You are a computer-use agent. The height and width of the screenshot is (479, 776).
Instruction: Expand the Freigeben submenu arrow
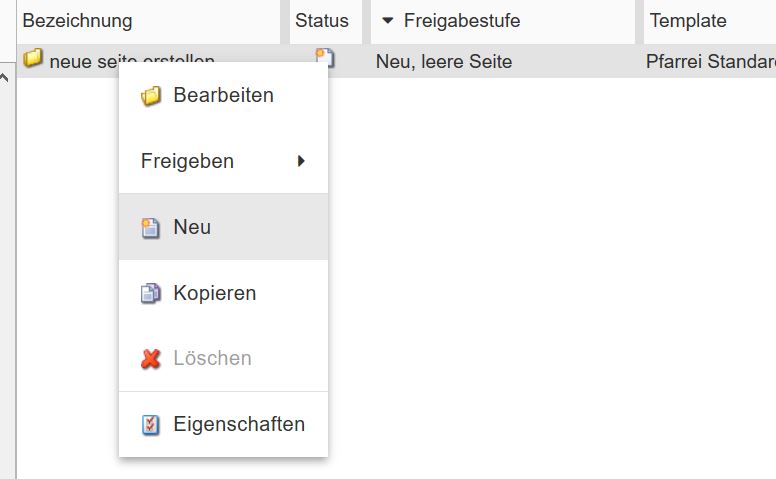click(301, 161)
